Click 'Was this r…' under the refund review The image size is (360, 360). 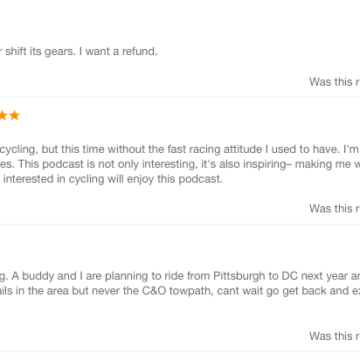click(334, 82)
